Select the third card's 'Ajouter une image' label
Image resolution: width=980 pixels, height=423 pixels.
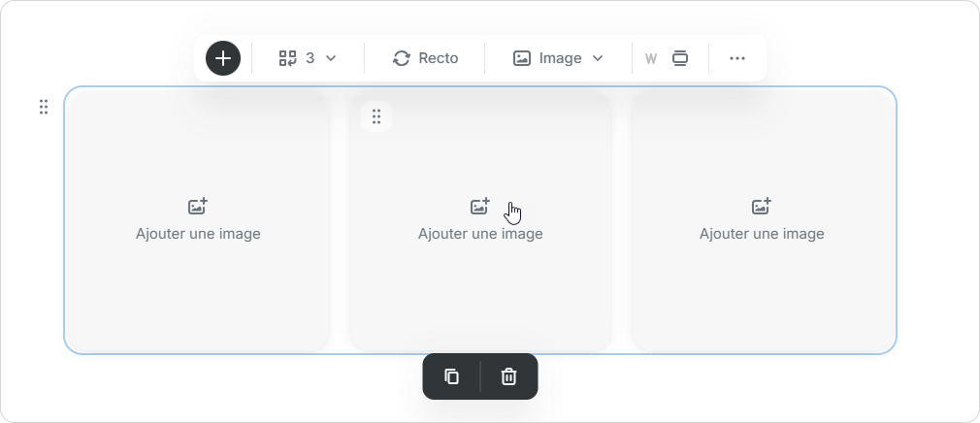point(762,234)
